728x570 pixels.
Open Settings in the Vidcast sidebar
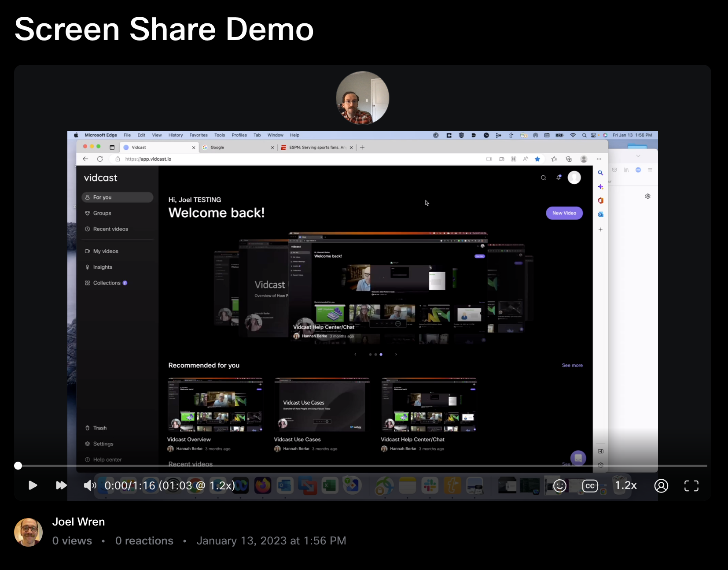[118, 444]
